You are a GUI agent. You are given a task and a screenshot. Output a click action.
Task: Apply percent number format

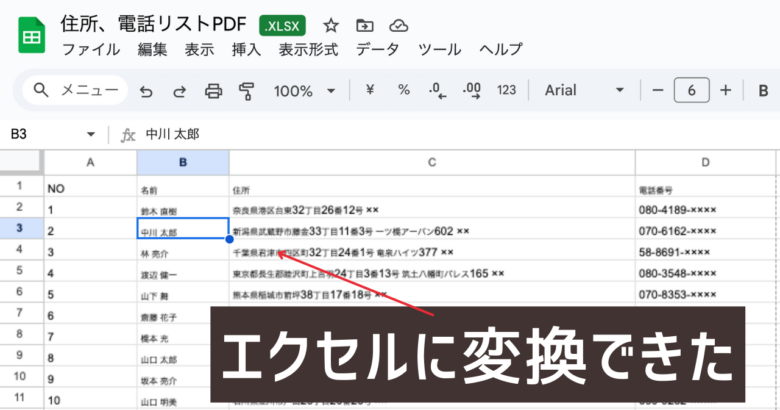404,90
